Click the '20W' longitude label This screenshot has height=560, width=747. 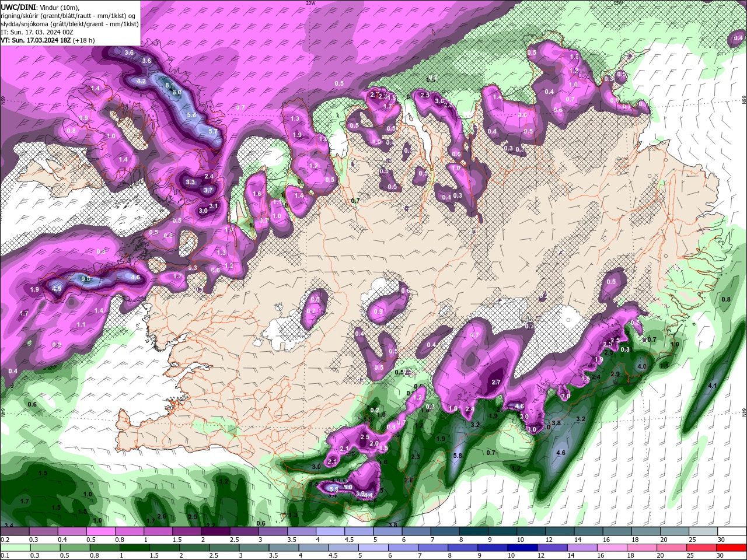click(x=310, y=3)
